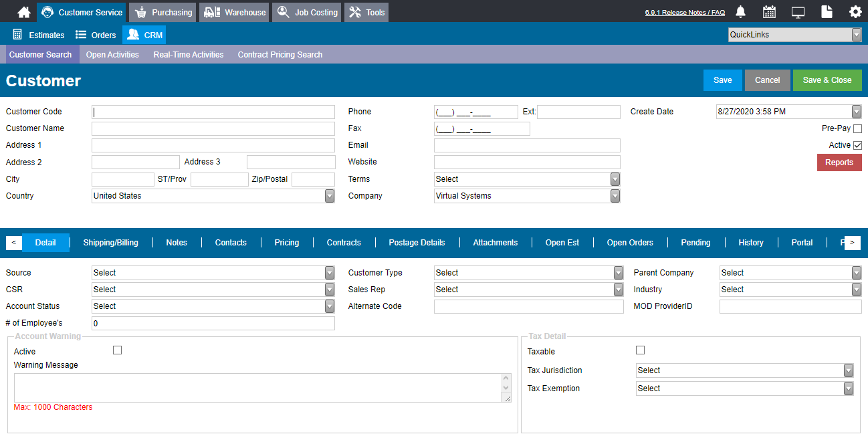Open the Industry dropdown
This screenshot has height=440, width=868.
[x=790, y=290]
